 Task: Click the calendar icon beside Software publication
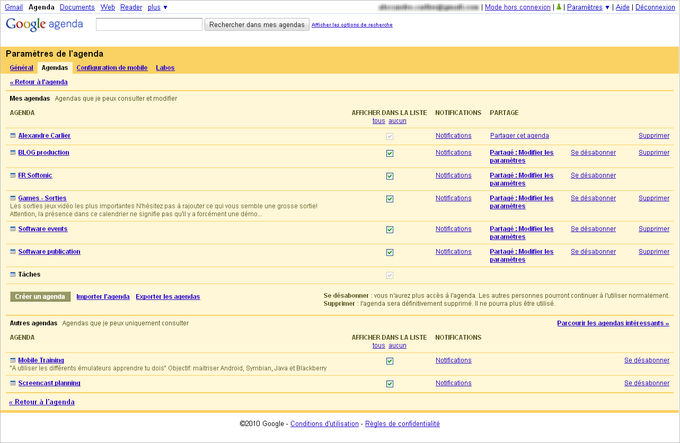point(13,252)
